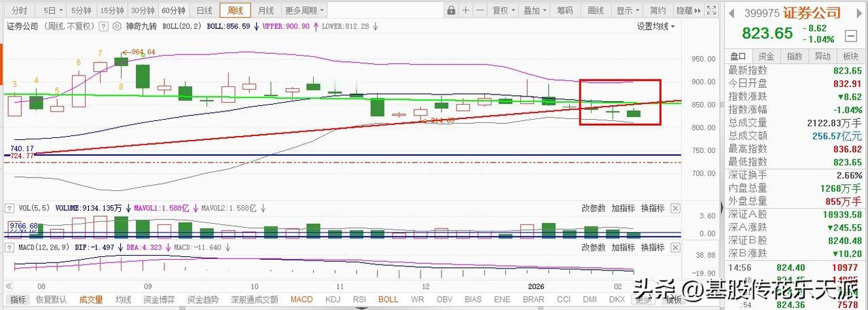This screenshot has width=868, height=310.
Task: Open 叠加 dropdown
Action: click(535, 10)
